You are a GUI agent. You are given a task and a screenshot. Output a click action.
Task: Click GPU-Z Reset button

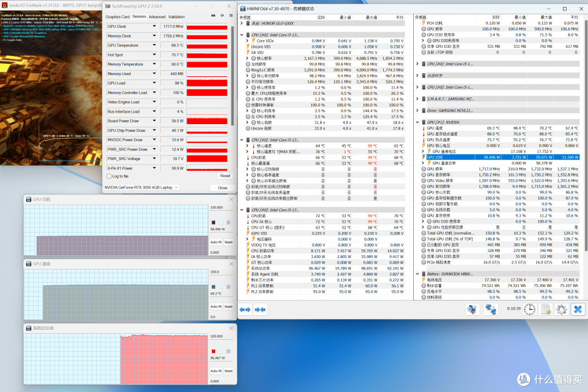[x=225, y=176]
